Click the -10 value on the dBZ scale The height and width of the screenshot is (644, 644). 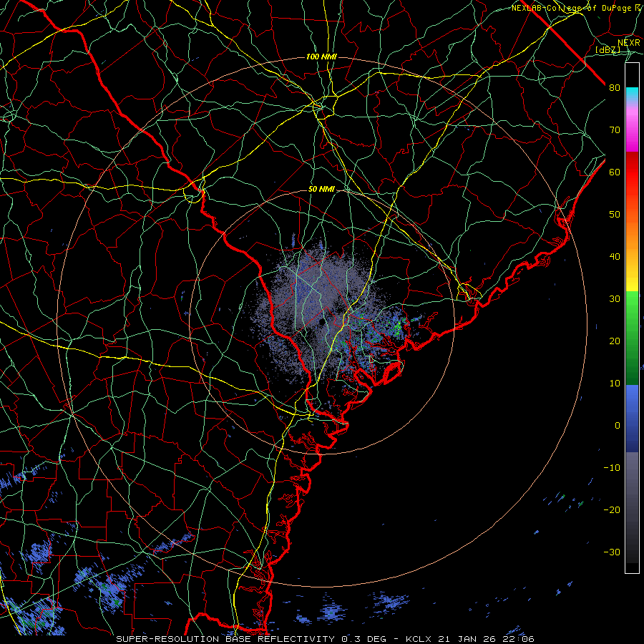[612, 468]
